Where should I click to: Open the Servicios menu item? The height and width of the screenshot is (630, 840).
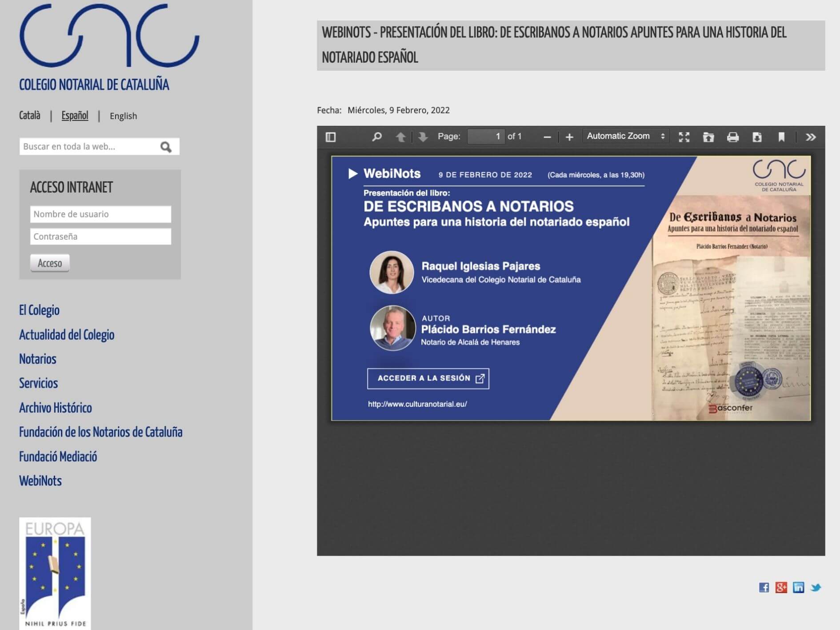coord(39,383)
